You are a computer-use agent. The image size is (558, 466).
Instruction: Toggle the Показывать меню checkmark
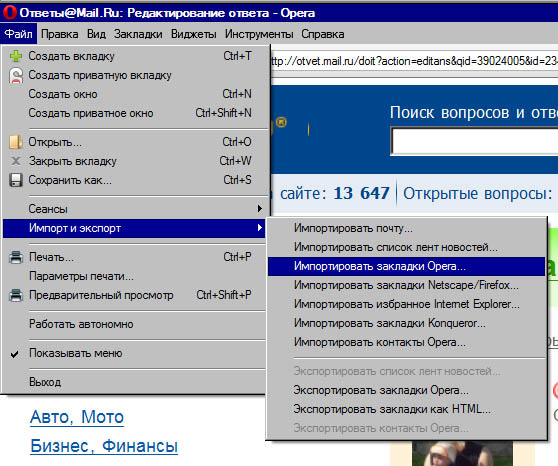coord(15,354)
